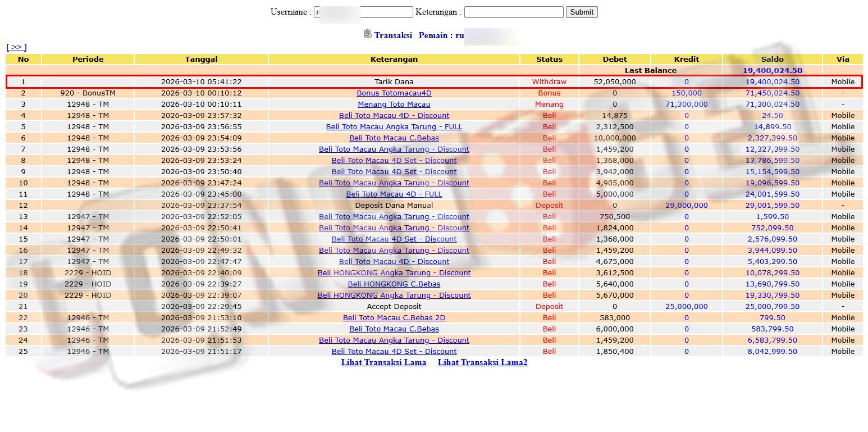The image size is (868, 432).
Task: Click the Username input field
Action: (363, 12)
